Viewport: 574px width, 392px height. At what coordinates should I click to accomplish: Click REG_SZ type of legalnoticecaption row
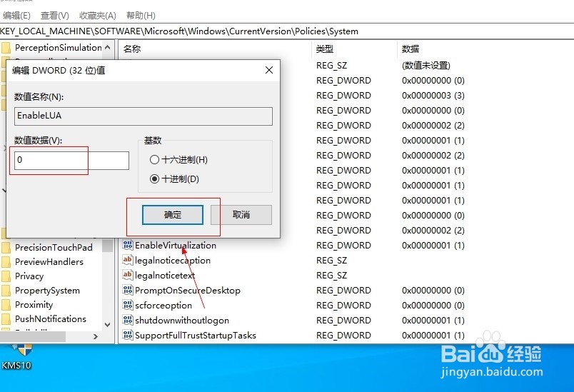332,260
